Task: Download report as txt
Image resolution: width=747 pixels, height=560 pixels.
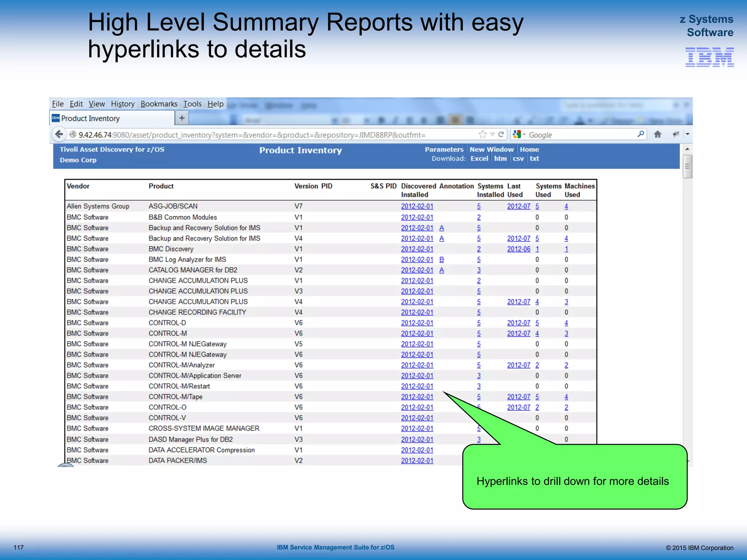Action: tap(534, 159)
